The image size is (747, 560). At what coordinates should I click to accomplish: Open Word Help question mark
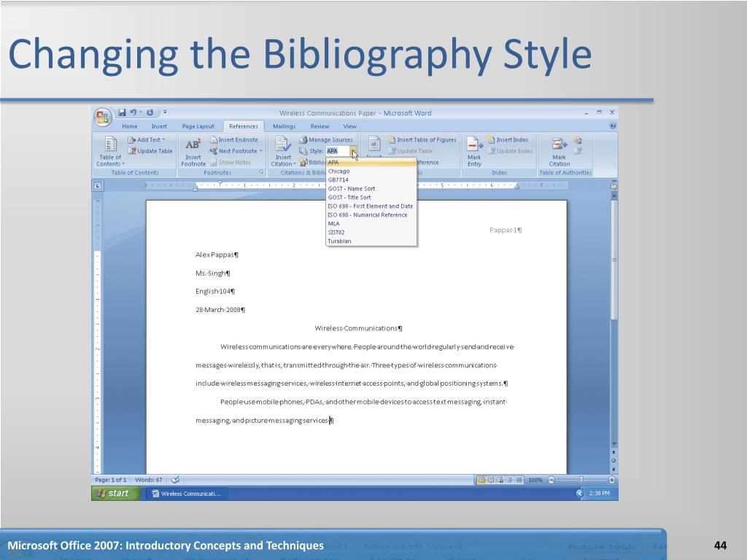(613, 126)
